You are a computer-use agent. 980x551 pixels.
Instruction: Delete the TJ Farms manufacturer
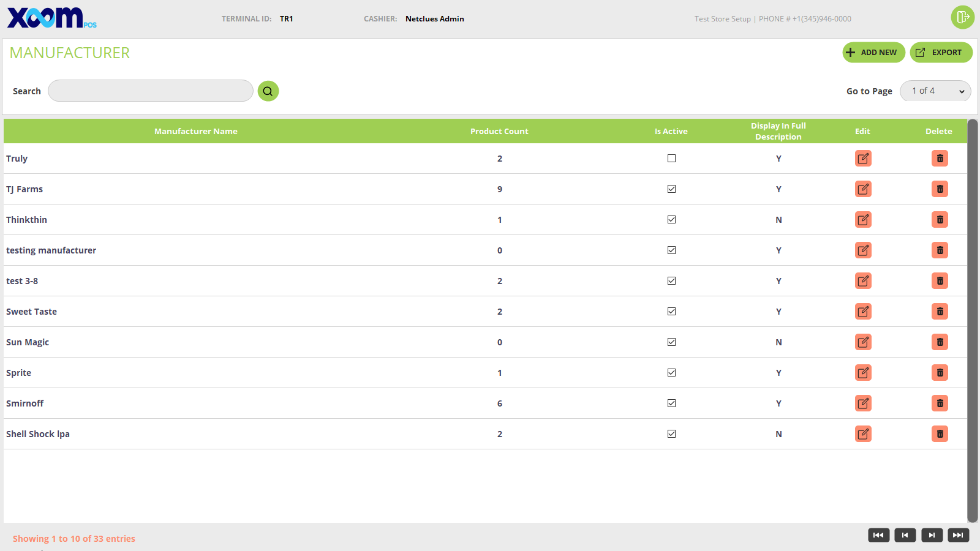click(940, 189)
